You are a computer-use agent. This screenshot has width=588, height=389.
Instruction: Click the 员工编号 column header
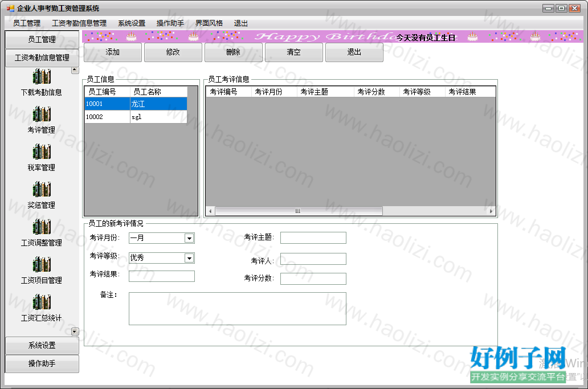(x=107, y=92)
